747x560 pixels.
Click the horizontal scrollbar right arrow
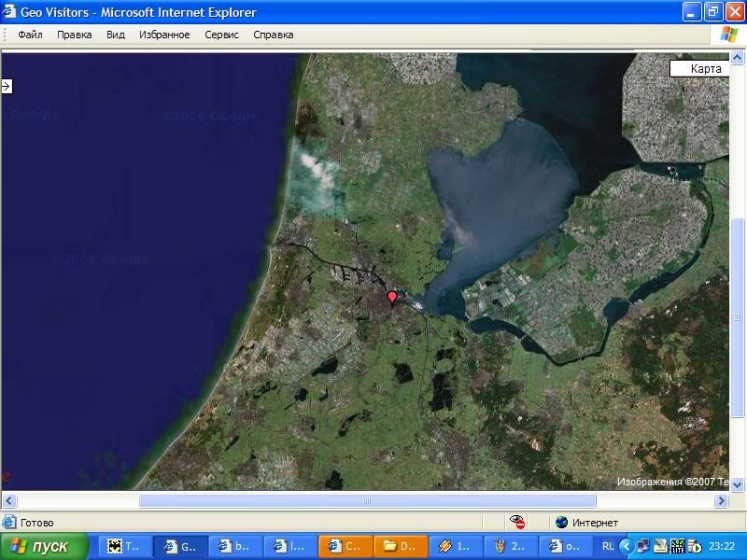[x=721, y=501]
